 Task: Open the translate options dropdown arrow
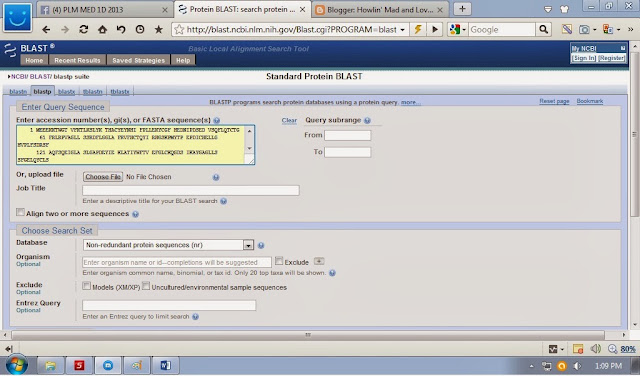pyautogui.click(x=618, y=30)
